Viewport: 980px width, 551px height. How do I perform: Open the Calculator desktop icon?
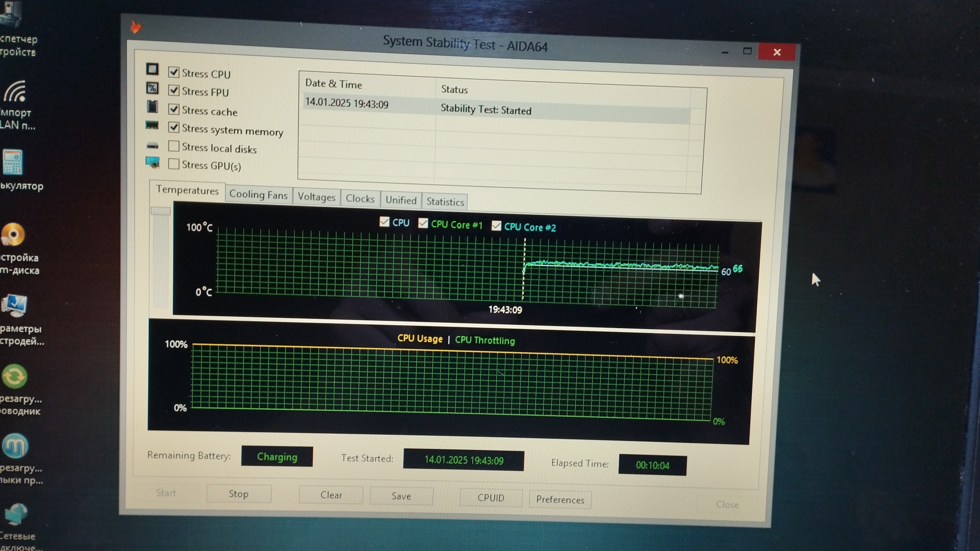click(x=13, y=162)
